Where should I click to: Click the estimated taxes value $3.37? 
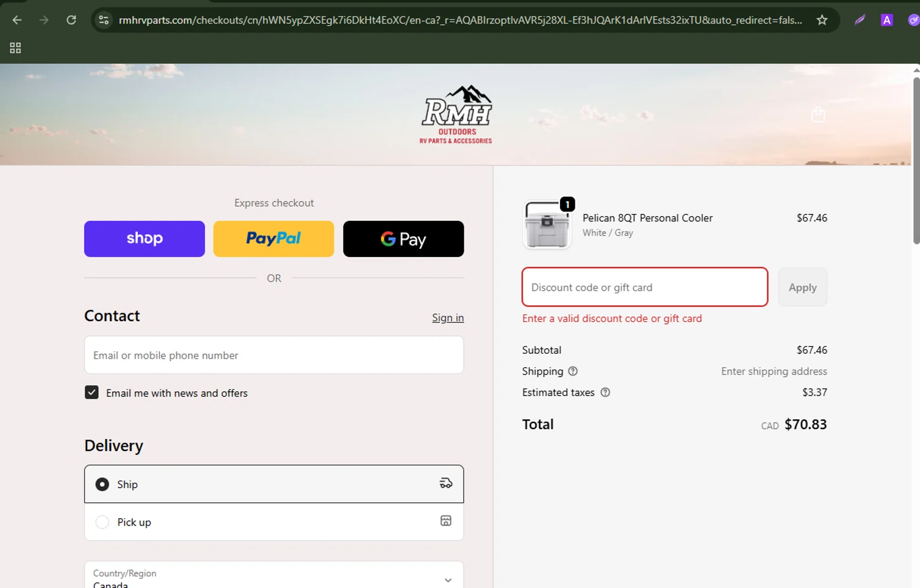[815, 392]
